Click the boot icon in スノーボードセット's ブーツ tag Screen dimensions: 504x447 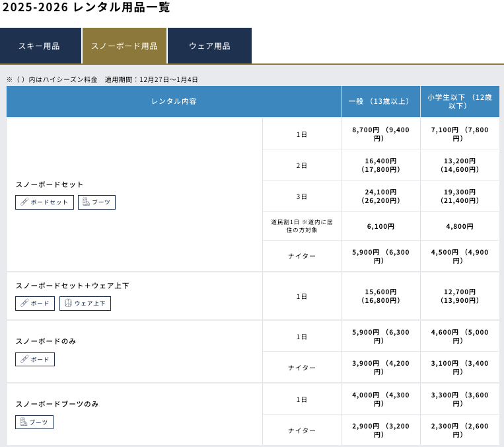pyautogui.click(x=86, y=202)
